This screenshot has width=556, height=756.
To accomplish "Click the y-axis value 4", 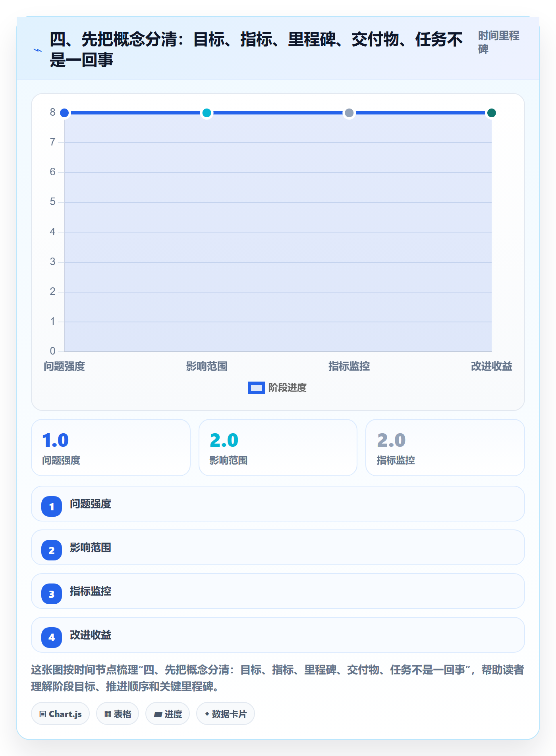I will (x=52, y=232).
